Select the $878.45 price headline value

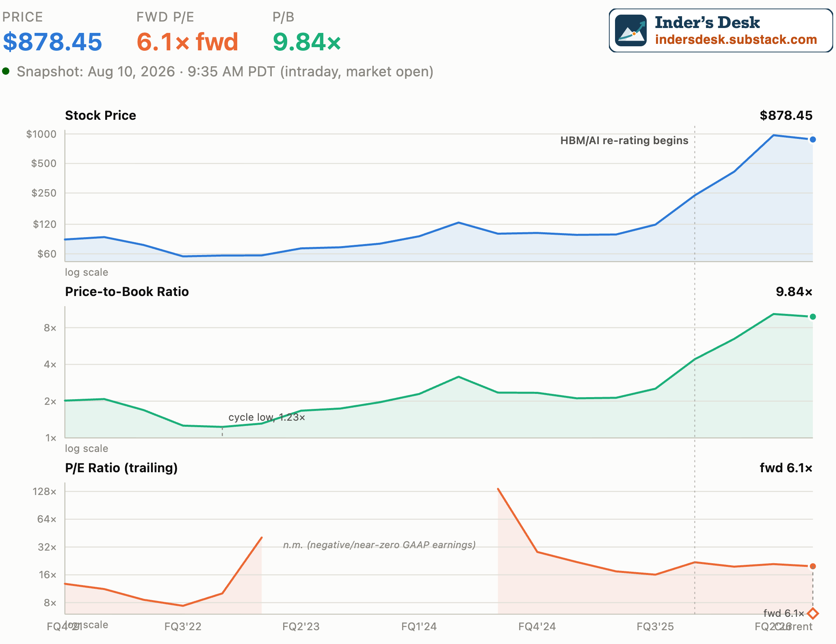click(52, 42)
